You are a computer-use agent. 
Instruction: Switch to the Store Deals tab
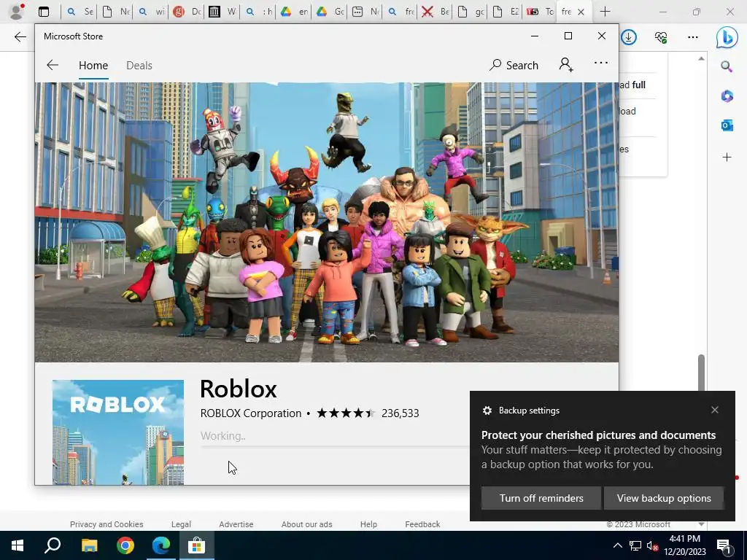pyautogui.click(x=139, y=65)
